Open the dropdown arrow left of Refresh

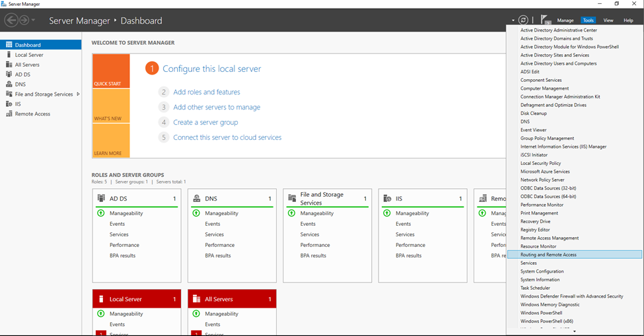(513, 20)
